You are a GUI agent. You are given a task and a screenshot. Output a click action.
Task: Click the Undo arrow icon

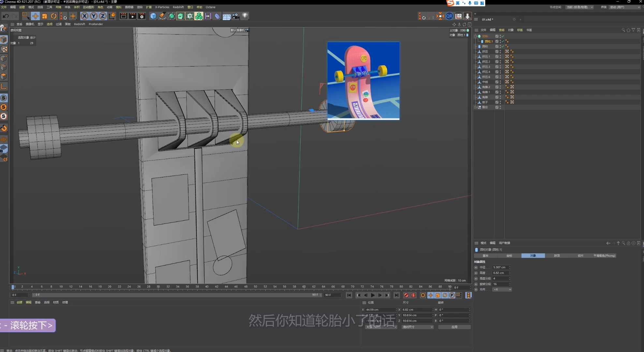point(6,16)
